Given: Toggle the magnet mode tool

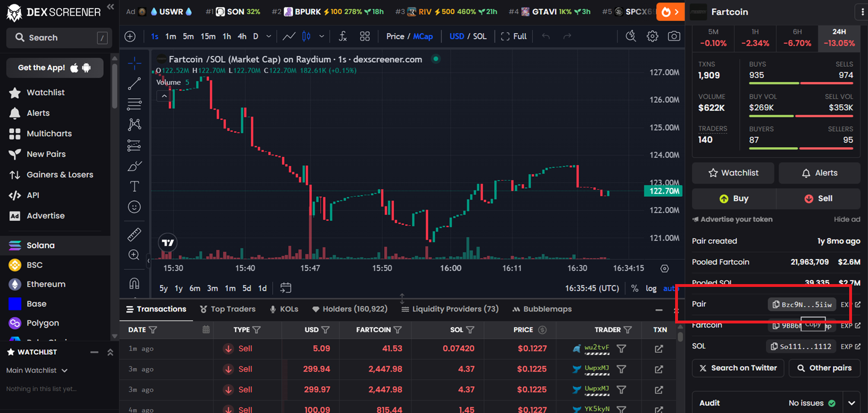Looking at the screenshot, I should pyautogui.click(x=135, y=283).
